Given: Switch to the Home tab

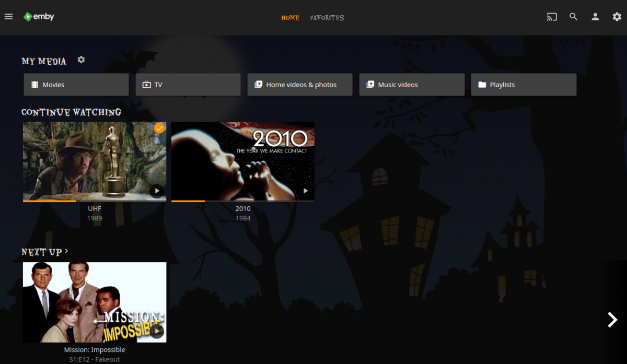Looking at the screenshot, I should (290, 18).
